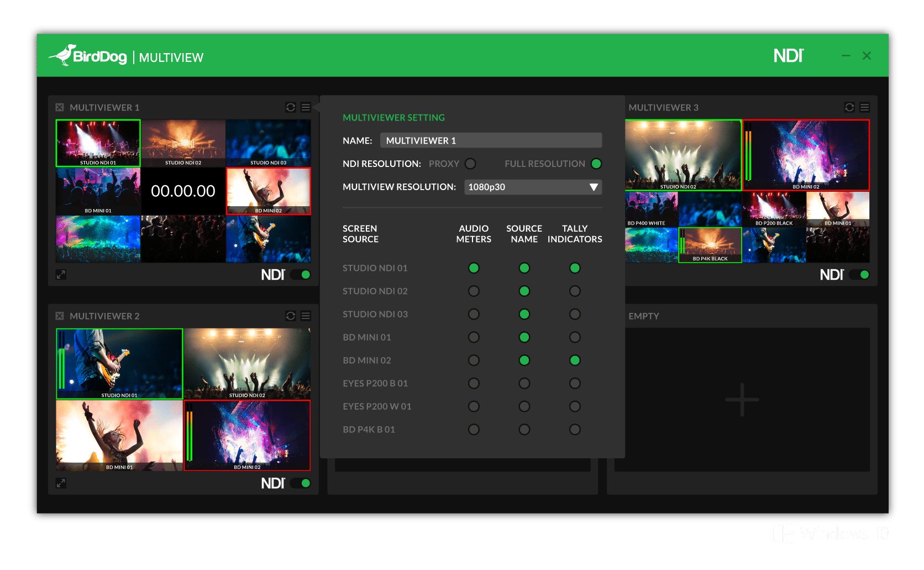Toggle source name for BD MINI 02

524,360
